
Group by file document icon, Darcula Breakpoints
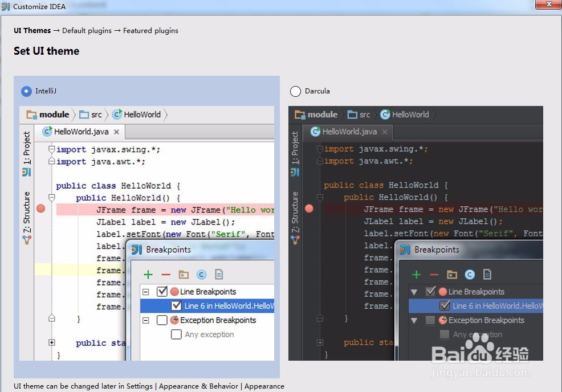click(487, 275)
